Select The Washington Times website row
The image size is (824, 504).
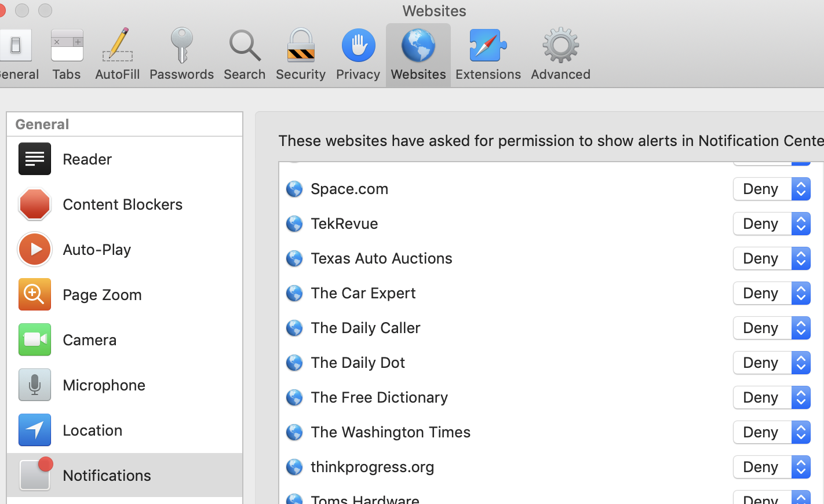[551, 432]
